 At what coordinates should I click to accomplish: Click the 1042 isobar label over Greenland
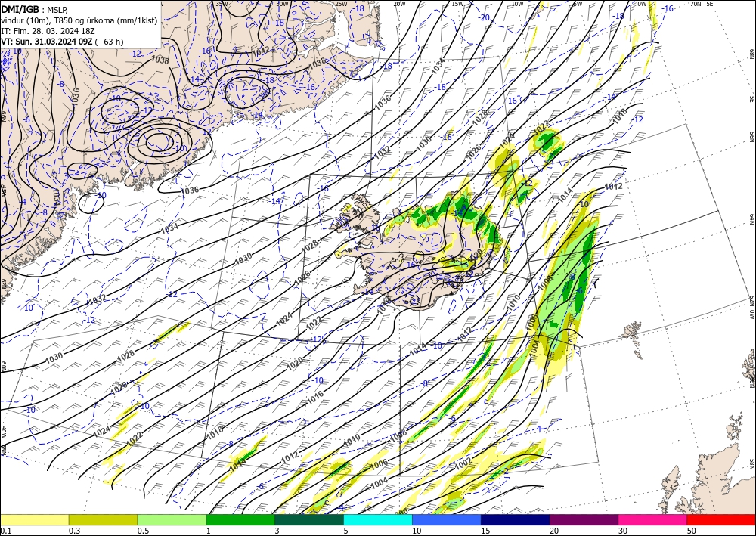(260, 51)
